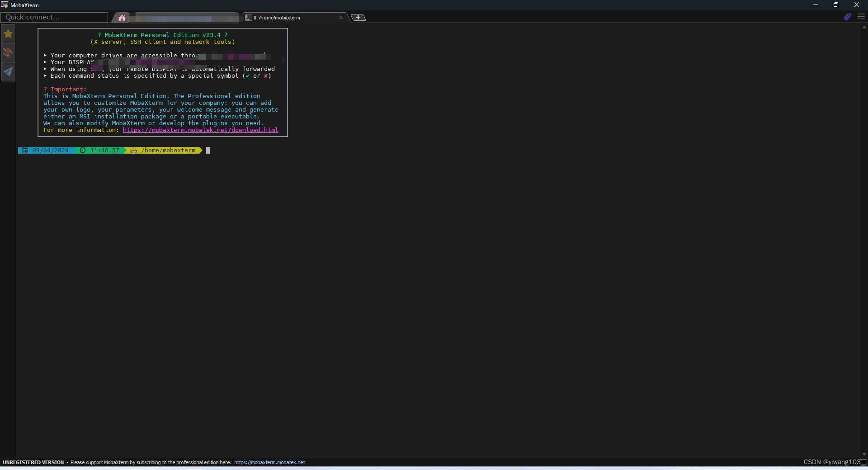868x470 pixels.
Task: Open a new tab with plus button
Action: 358,18
